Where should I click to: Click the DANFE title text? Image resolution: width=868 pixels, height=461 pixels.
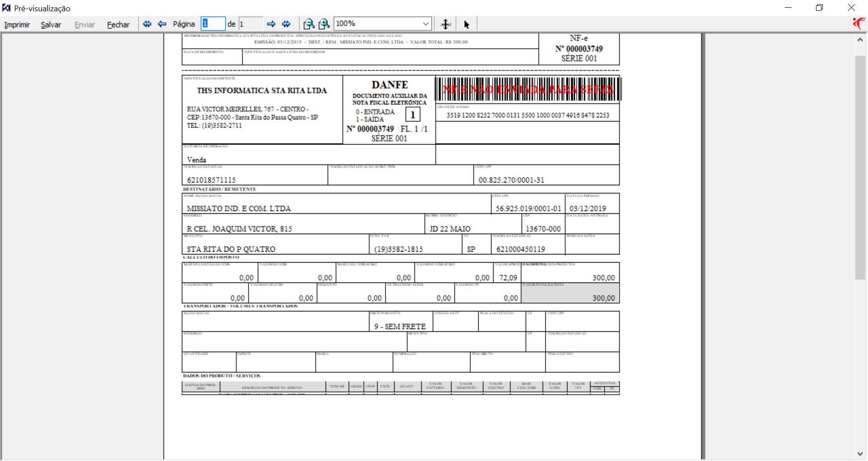click(x=390, y=85)
